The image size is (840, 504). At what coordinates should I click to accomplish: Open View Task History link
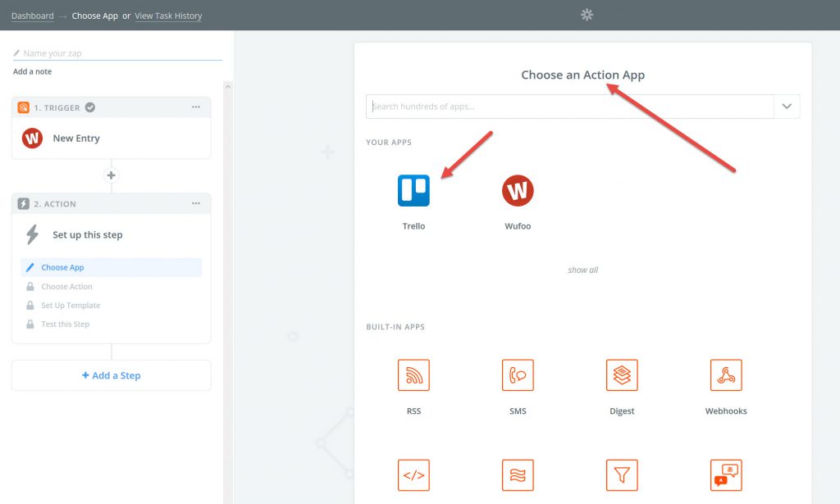point(168,16)
